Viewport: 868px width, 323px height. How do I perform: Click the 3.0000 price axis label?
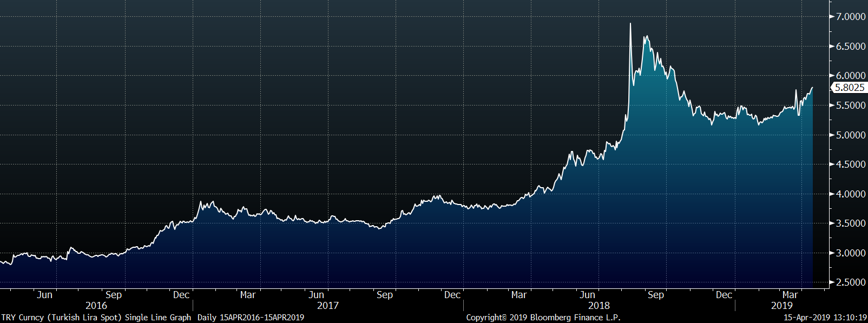coord(850,253)
